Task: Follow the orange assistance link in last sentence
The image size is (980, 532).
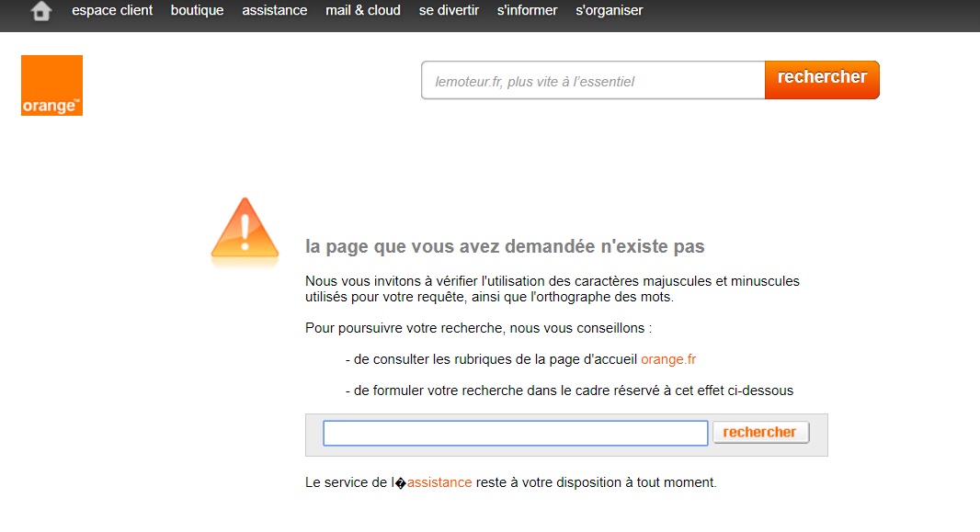Action: point(439,482)
